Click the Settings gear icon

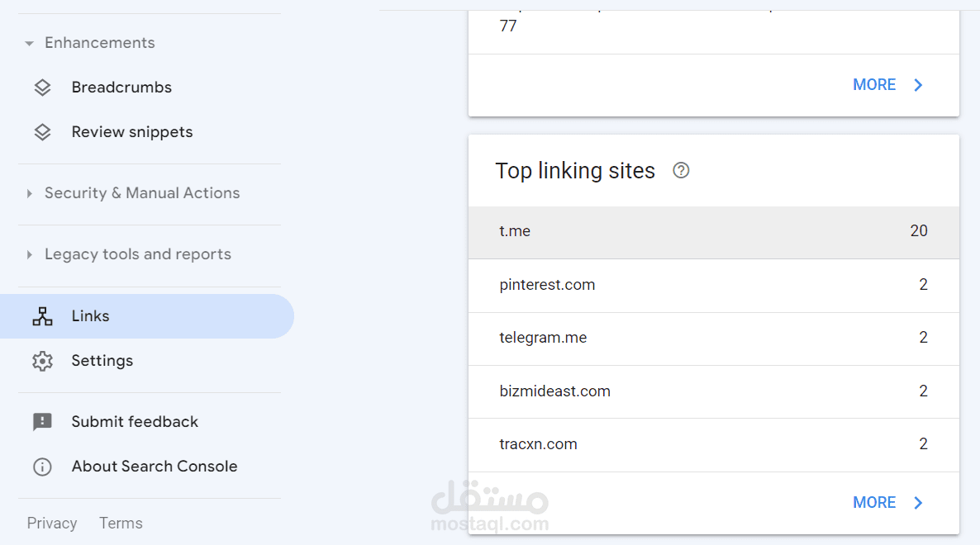click(42, 361)
